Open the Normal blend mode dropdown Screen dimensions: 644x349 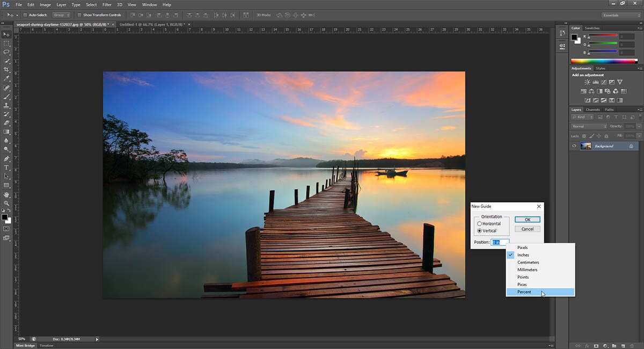589,126
